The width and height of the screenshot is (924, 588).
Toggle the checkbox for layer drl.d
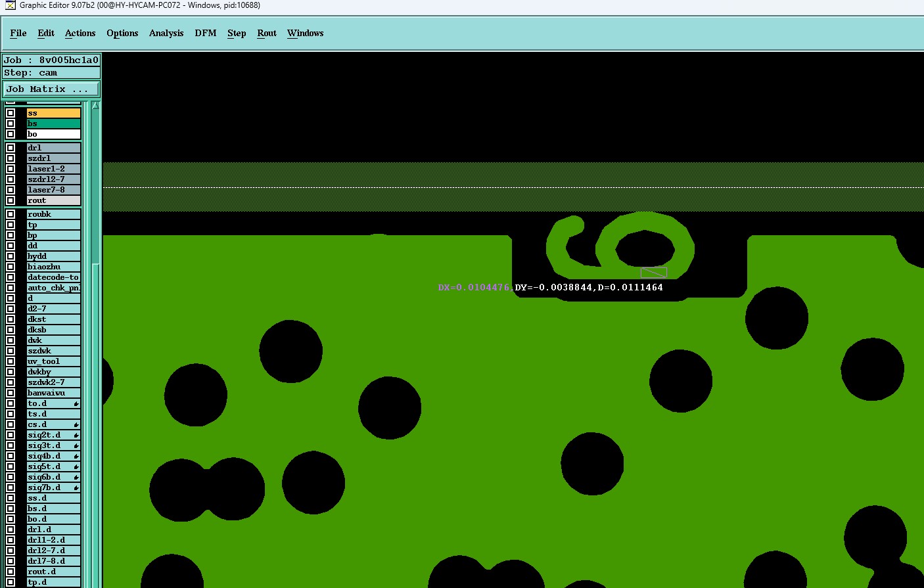pyautogui.click(x=11, y=530)
